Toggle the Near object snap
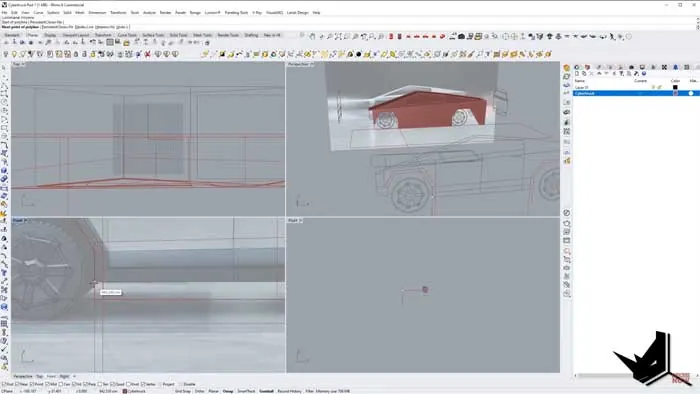 point(22,384)
